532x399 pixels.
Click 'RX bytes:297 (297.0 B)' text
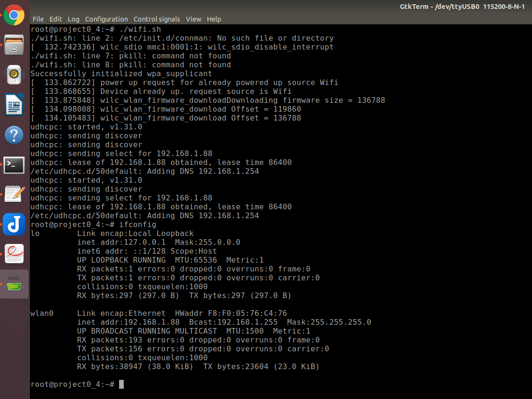pos(128,296)
